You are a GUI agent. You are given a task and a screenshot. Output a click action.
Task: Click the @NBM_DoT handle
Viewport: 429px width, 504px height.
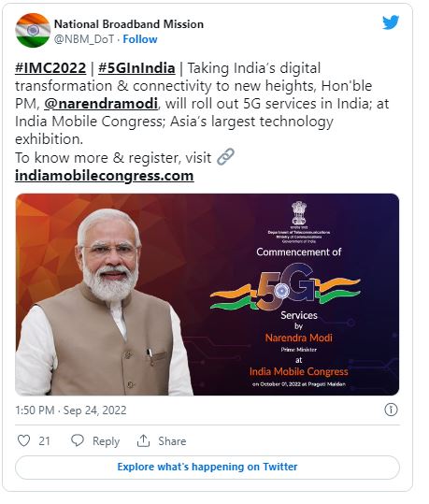pyautogui.click(x=84, y=39)
